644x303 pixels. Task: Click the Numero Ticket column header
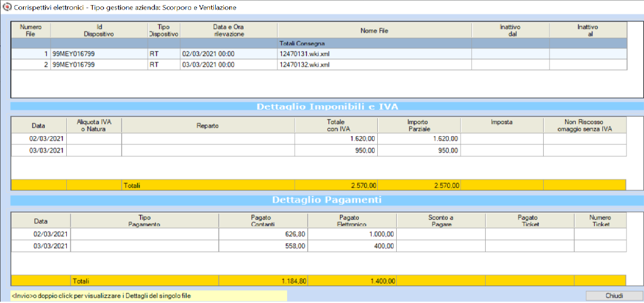point(600,220)
